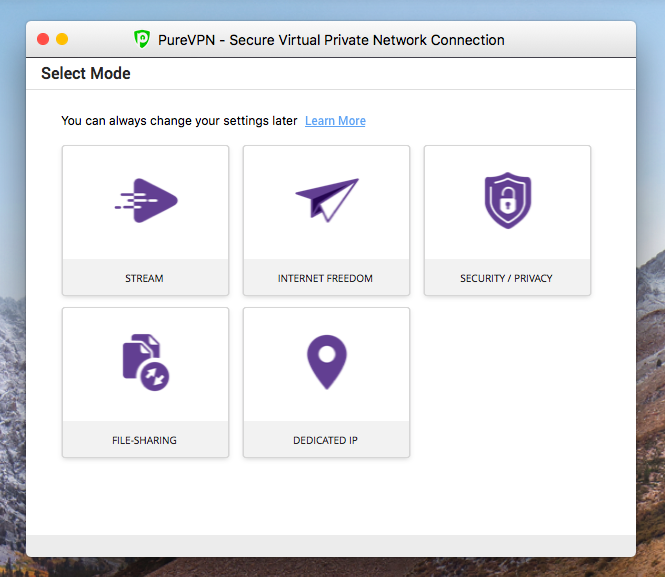
Task: Click the PureVPN window title text
Action: pyautogui.click(x=331, y=40)
